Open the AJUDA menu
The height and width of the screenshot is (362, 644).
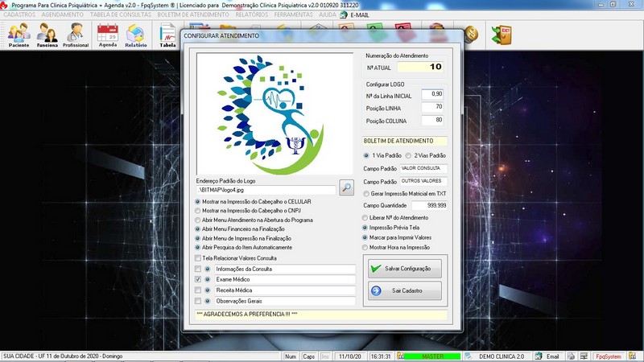(328, 14)
